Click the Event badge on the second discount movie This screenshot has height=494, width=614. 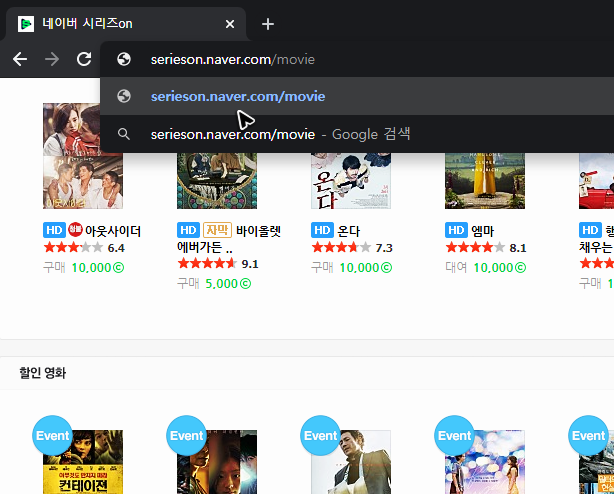[x=186, y=435]
